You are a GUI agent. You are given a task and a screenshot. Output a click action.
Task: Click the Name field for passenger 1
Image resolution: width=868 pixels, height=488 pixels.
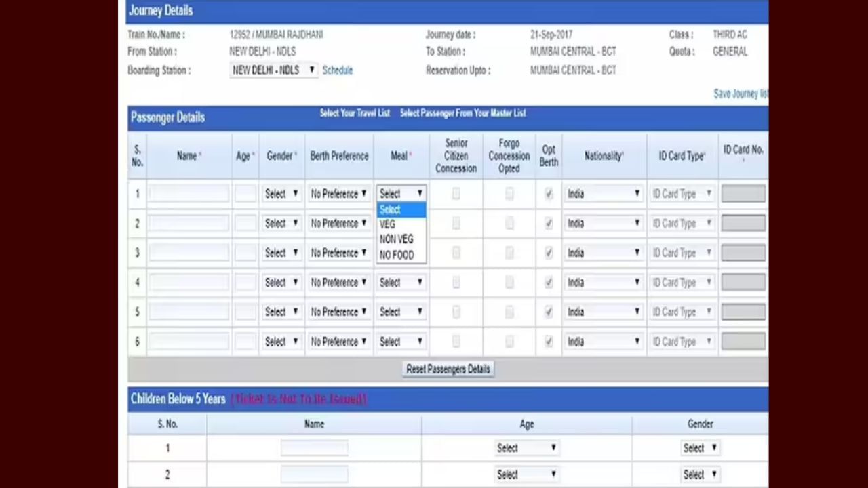pyautogui.click(x=189, y=194)
